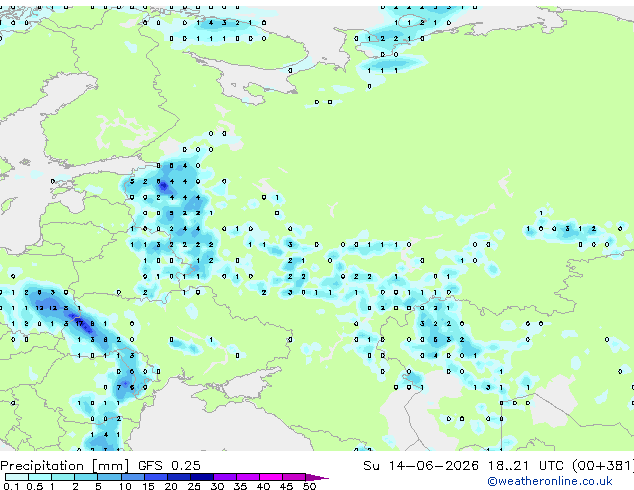Click the legend label '45'

(x=286, y=486)
